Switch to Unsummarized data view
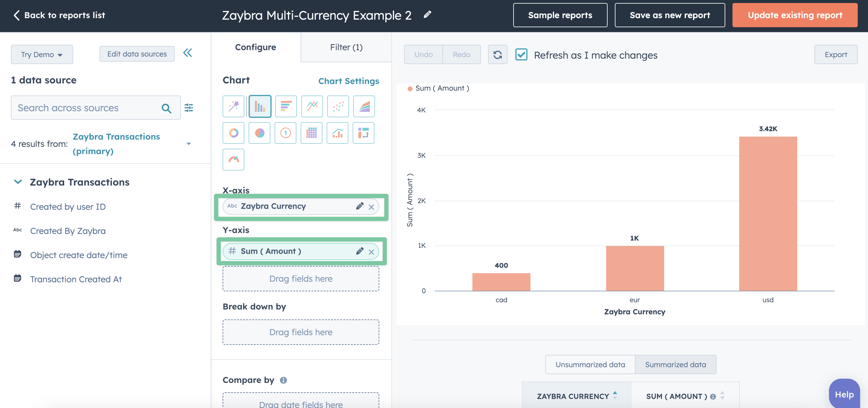Image resolution: width=868 pixels, height=408 pixels. [590, 364]
